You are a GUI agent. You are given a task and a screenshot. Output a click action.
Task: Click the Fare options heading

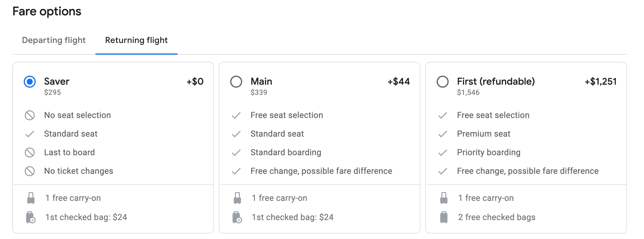(47, 11)
